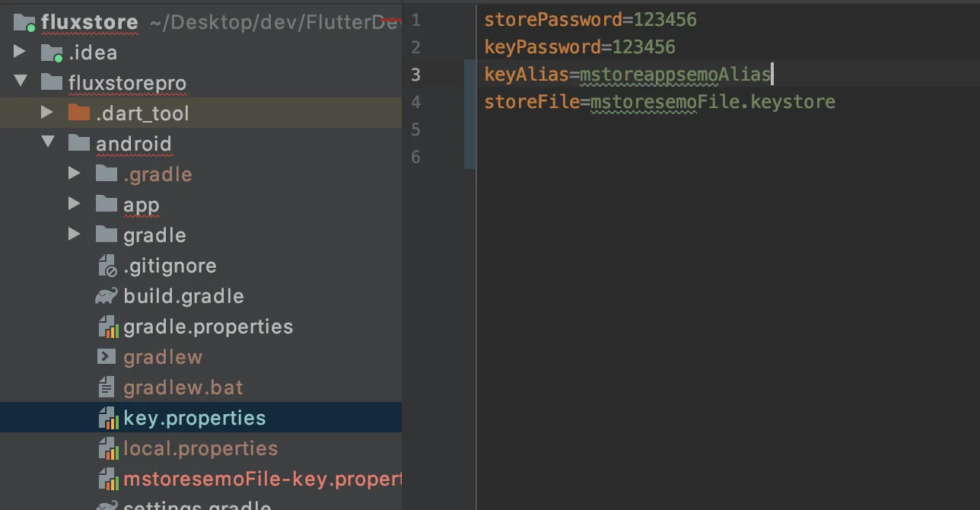Expand the .gradle folder arrow
The image size is (980, 510).
74,174
